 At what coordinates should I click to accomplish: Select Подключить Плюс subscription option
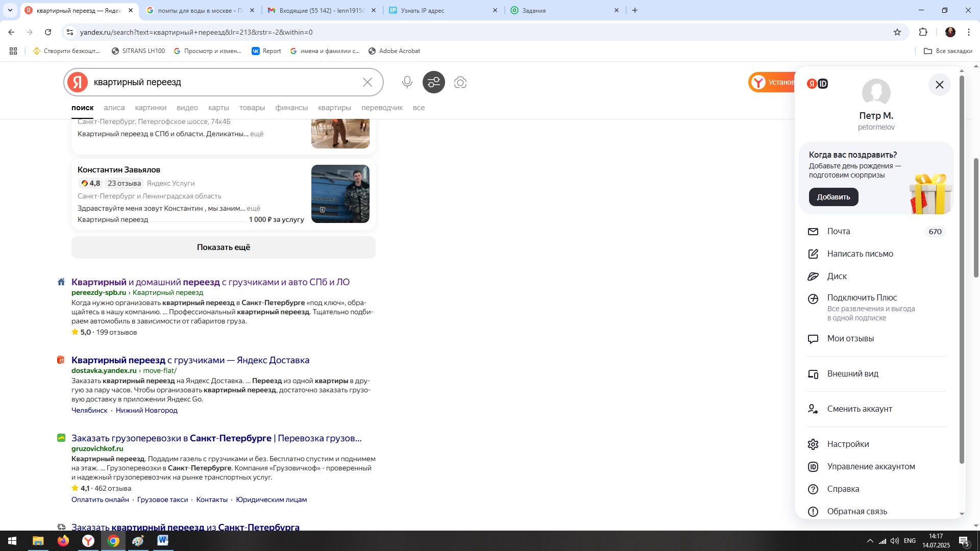point(876,308)
